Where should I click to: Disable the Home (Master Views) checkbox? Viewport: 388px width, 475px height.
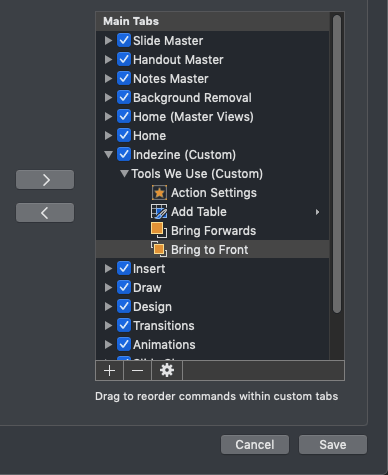click(124, 116)
